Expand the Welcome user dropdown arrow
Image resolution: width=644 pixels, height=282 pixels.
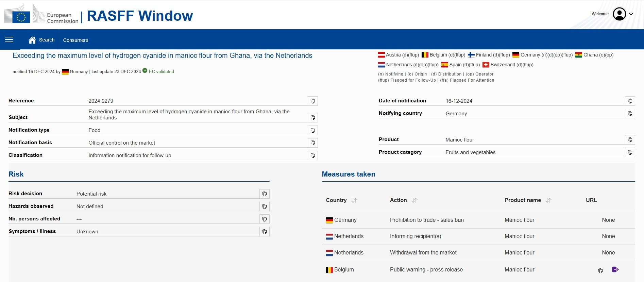click(x=631, y=14)
